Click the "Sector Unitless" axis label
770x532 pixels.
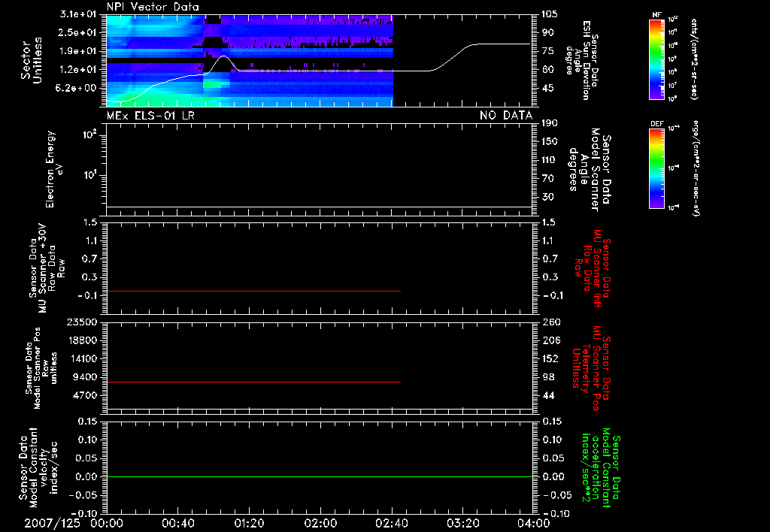(32, 60)
